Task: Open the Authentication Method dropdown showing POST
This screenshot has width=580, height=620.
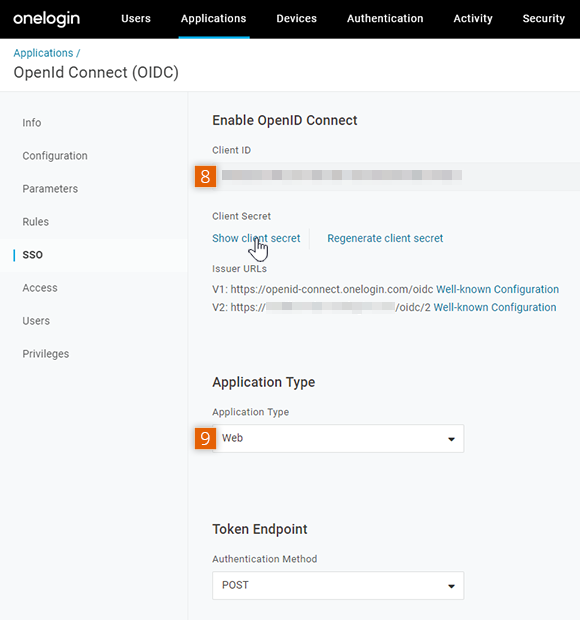Action: [x=338, y=586]
